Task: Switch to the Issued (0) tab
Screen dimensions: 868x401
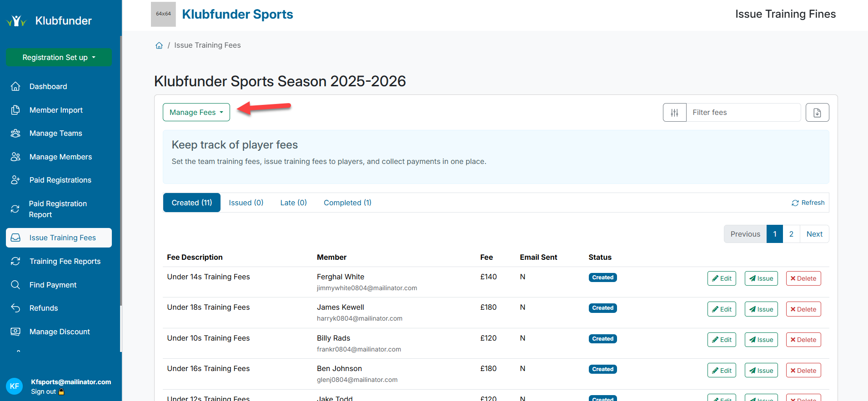Action: [246, 203]
